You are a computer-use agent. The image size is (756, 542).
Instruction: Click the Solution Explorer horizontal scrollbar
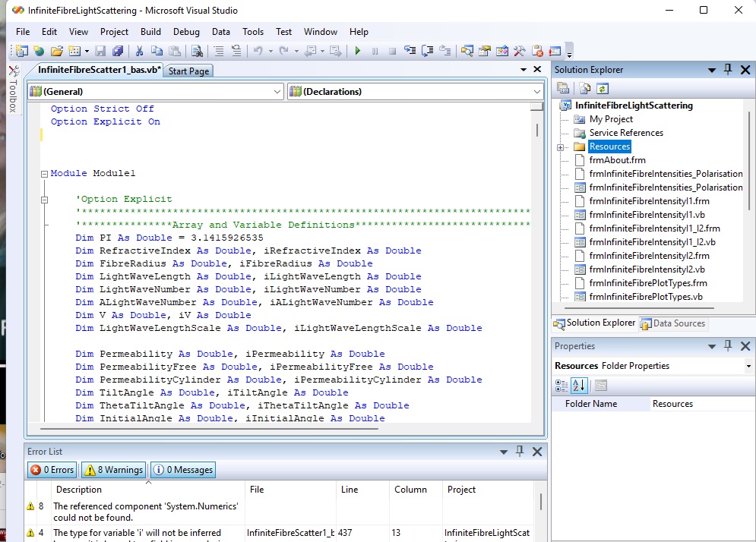[x=639, y=307]
